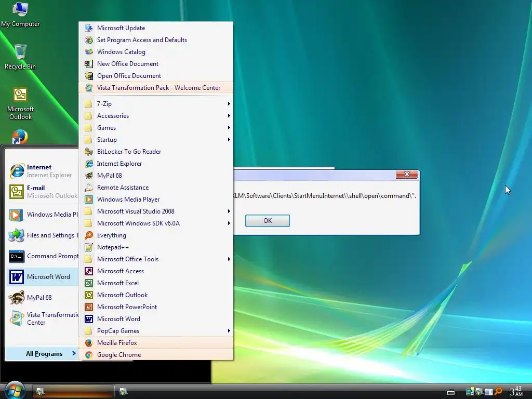Click the Open Office Document icon

tap(89, 76)
